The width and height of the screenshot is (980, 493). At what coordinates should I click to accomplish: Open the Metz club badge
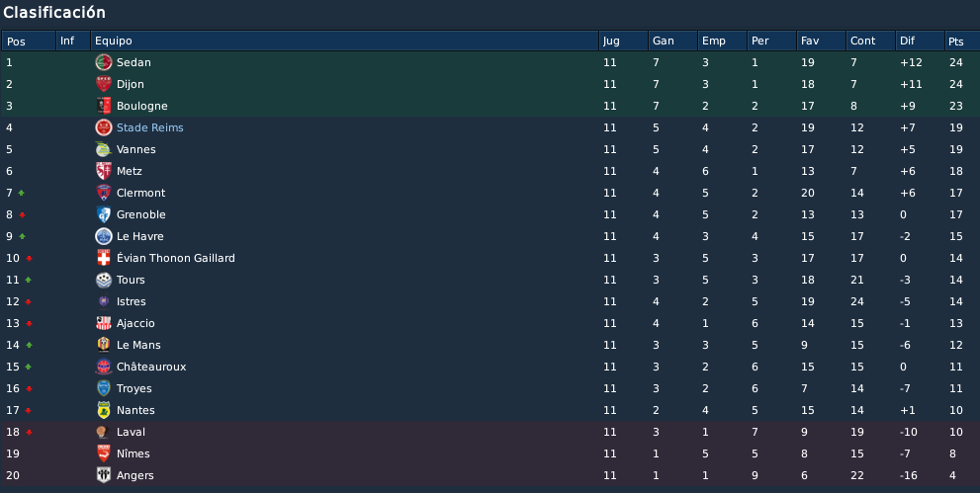103,171
